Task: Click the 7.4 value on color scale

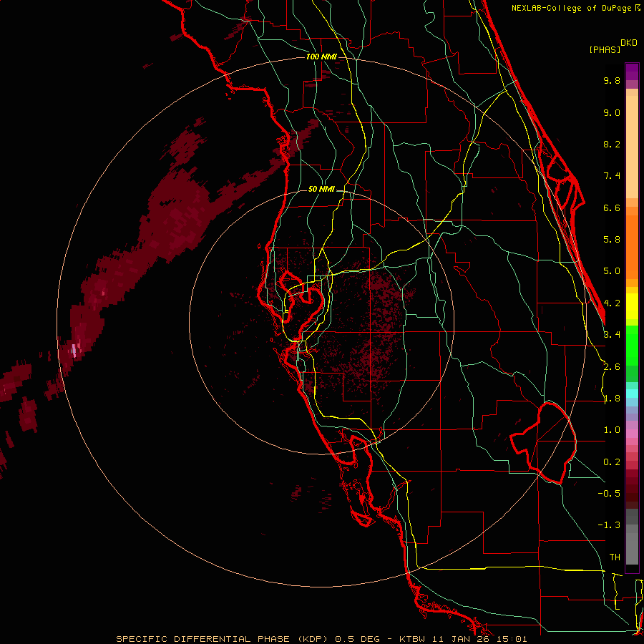Action: click(x=612, y=176)
